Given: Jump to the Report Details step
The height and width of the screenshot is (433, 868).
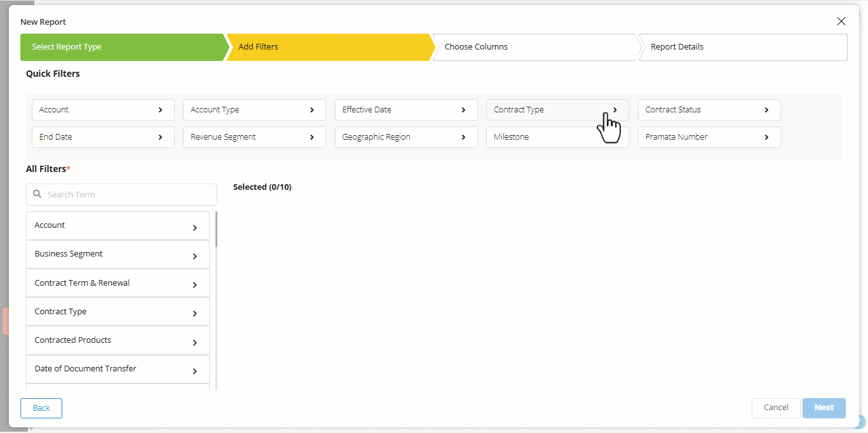Looking at the screenshot, I should point(743,47).
